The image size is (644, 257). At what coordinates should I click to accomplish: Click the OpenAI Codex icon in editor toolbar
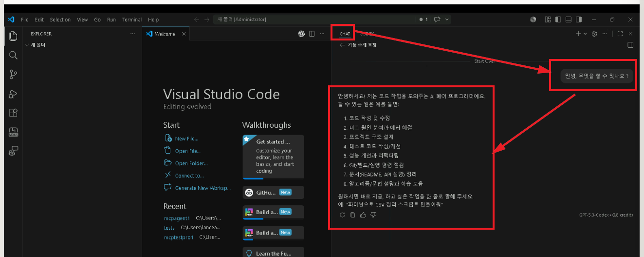click(301, 34)
